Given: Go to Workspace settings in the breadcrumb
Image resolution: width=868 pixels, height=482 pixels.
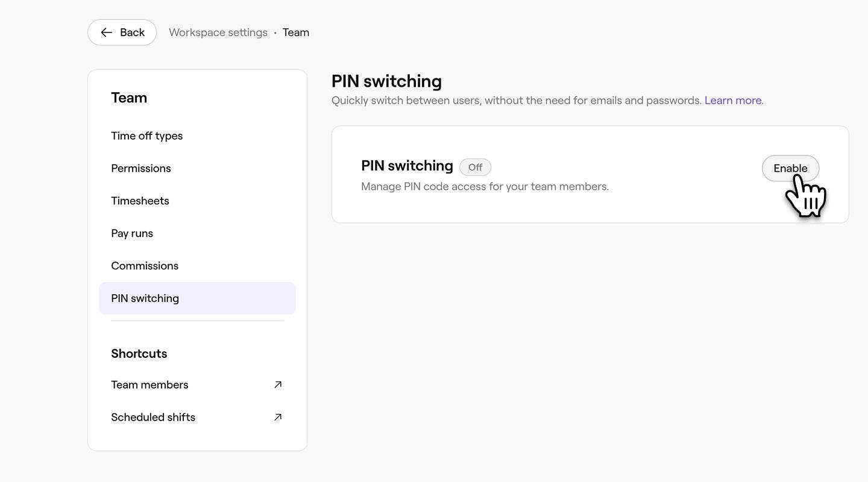Looking at the screenshot, I should coord(218,33).
